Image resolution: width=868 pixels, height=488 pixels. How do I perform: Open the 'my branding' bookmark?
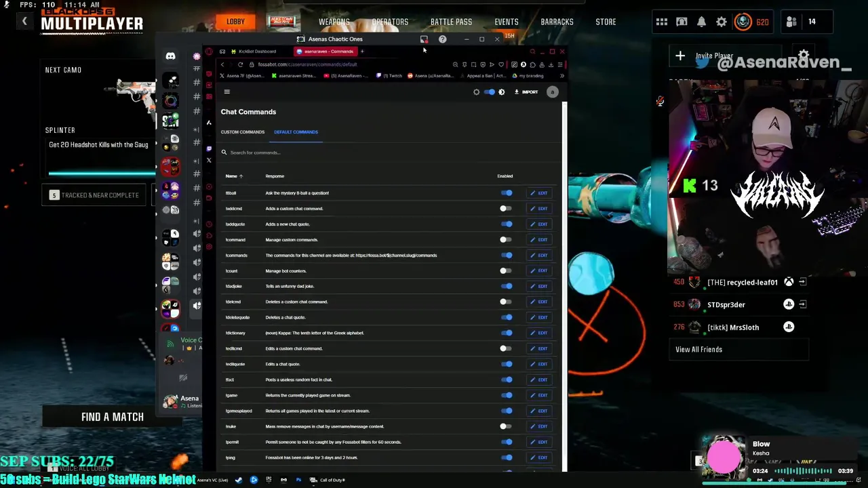tap(528, 76)
